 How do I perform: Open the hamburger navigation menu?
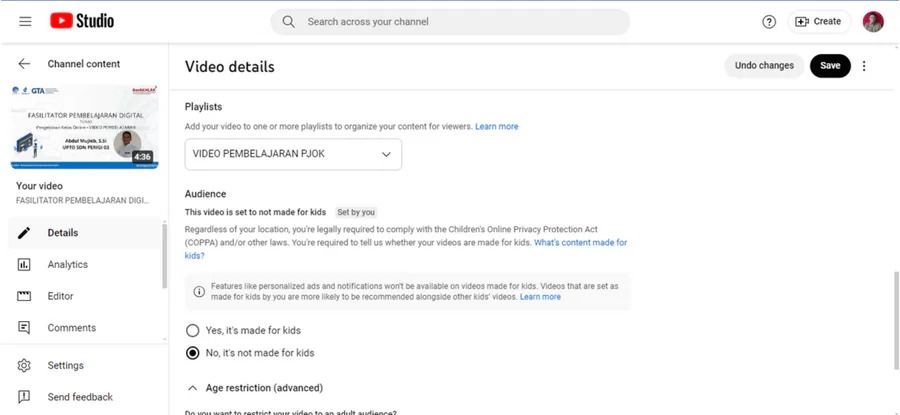click(25, 21)
